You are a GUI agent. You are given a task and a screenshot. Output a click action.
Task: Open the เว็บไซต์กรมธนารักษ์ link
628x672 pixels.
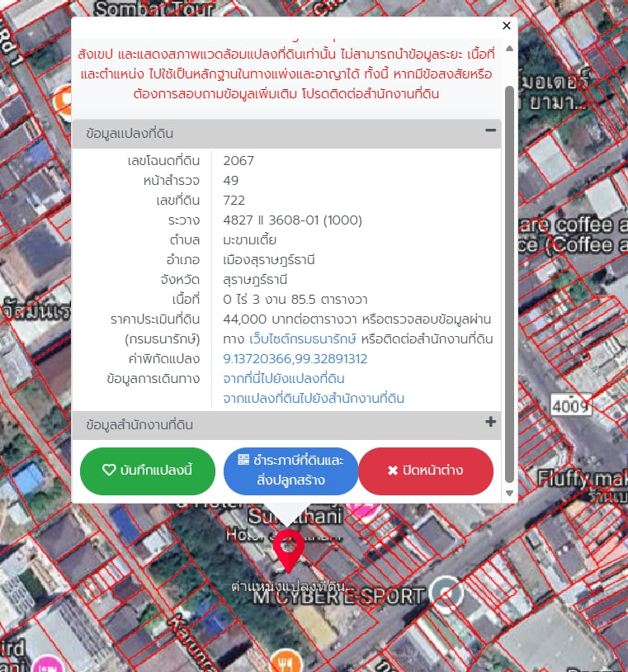tap(303, 339)
